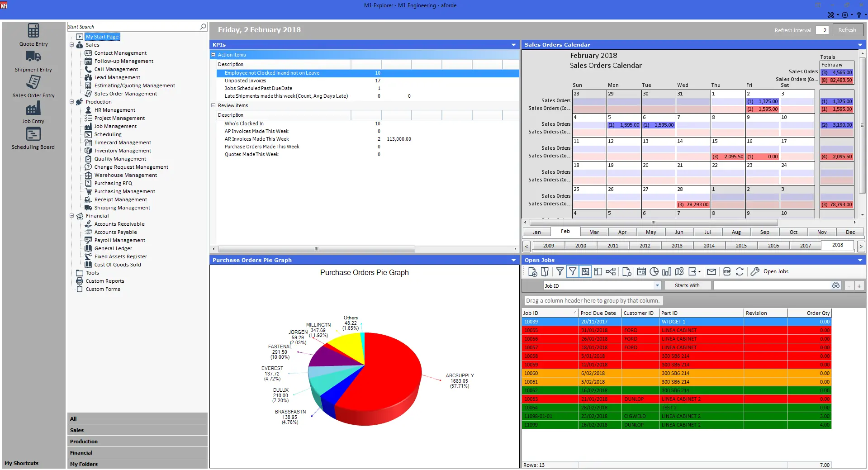This screenshot has height=470, width=868.
Task: Click the binoculars search icon
Action: [835, 285]
